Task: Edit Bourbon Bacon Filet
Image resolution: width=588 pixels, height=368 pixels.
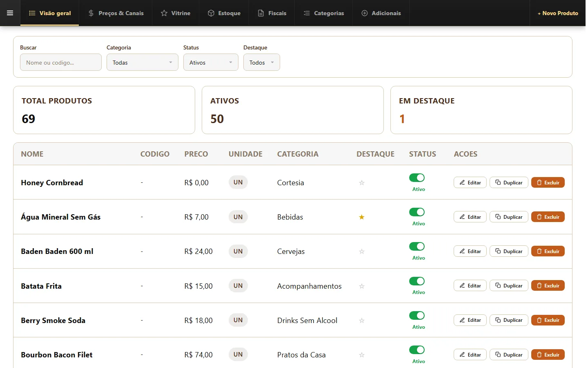Action: click(x=470, y=355)
